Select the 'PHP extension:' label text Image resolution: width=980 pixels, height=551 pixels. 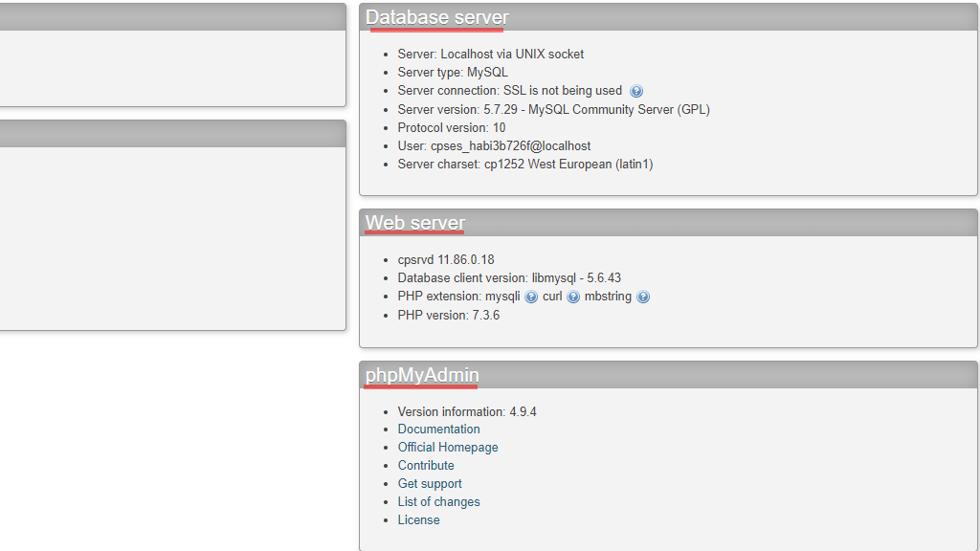point(439,297)
